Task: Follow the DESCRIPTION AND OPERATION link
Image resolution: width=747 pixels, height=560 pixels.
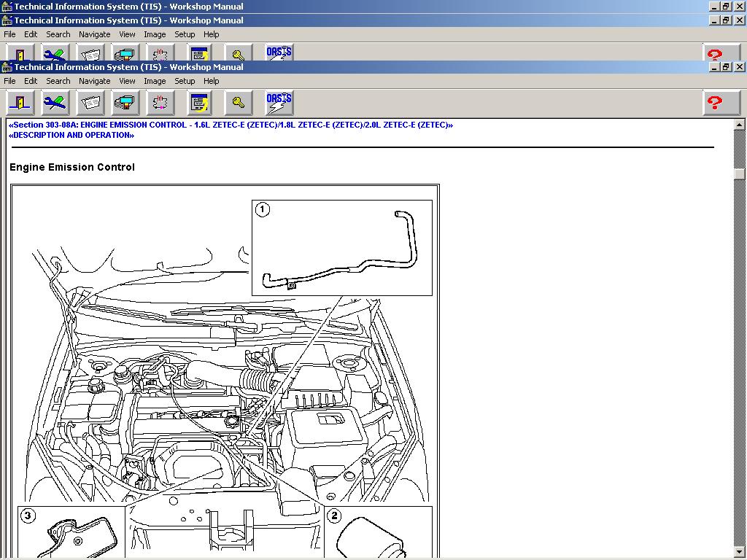Action: [x=71, y=135]
